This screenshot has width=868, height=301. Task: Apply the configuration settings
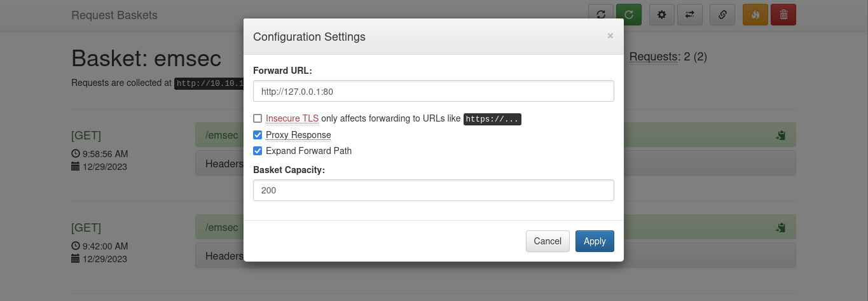(x=595, y=241)
